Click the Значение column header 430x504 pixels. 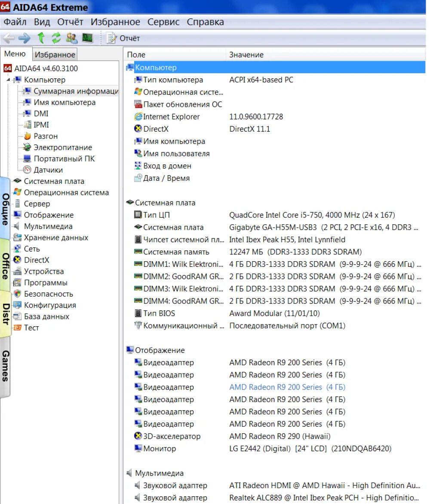(326, 55)
